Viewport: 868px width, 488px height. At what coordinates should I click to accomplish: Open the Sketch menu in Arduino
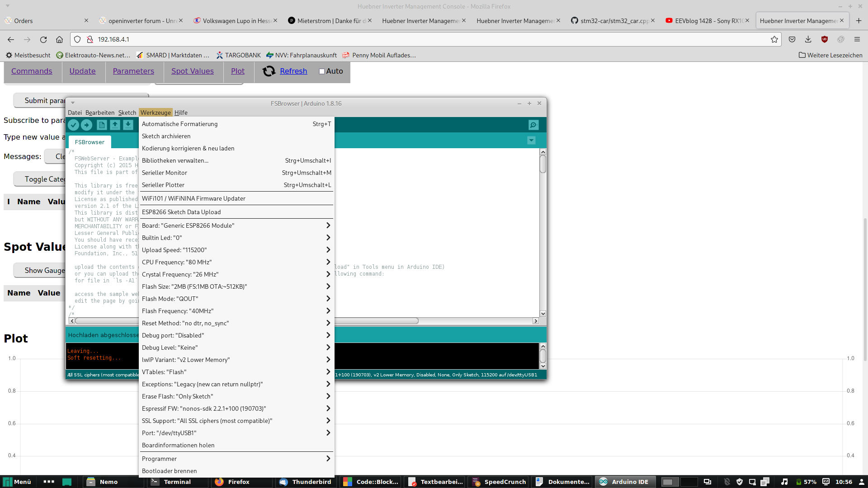pos(127,113)
